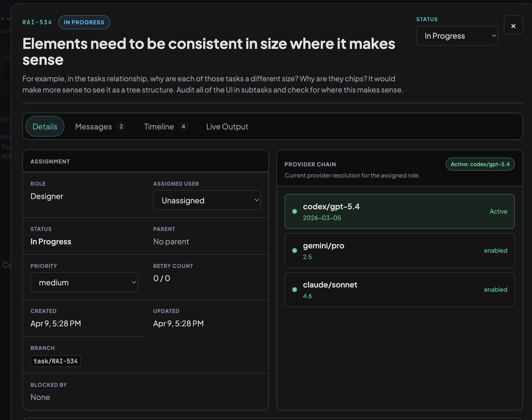
Task: Open the Status dropdown showing In Progress
Action: pos(457,36)
